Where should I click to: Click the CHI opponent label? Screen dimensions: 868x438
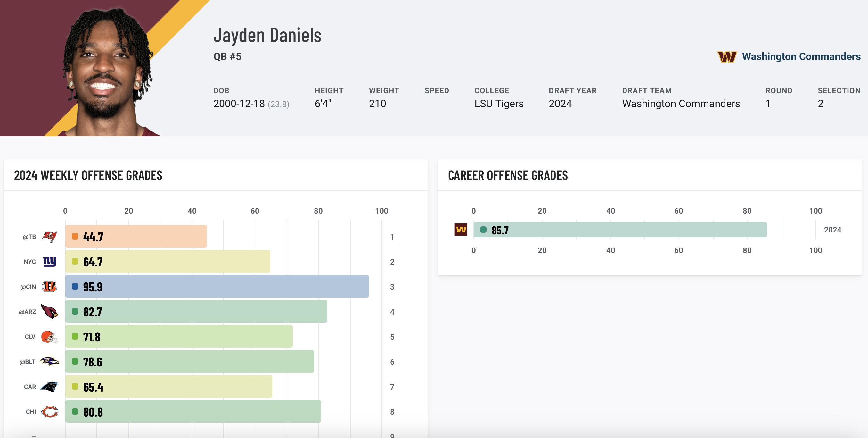point(31,412)
